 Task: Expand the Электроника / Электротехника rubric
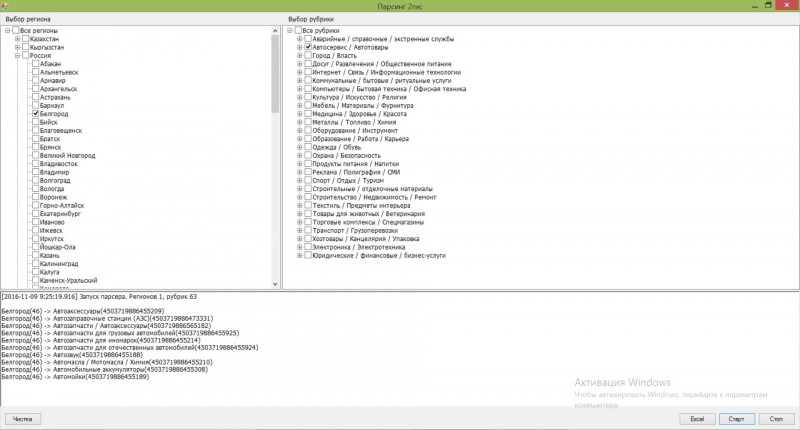click(300, 247)
